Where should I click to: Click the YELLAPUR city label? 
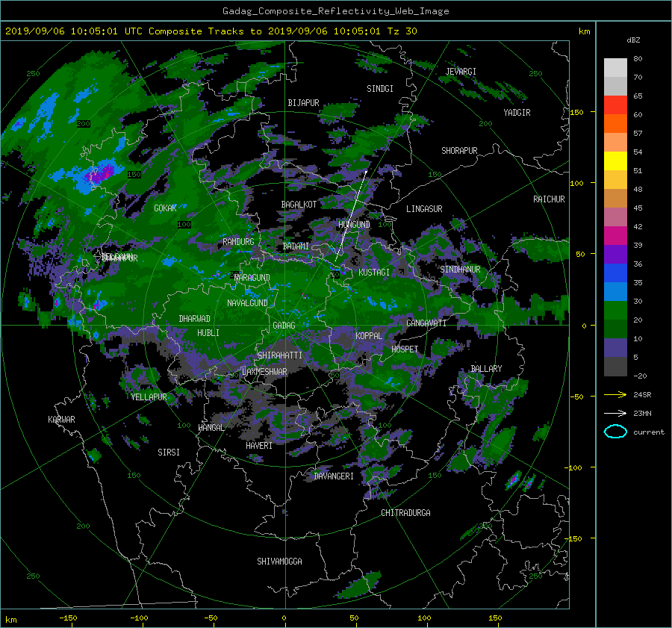click(149, 397)
